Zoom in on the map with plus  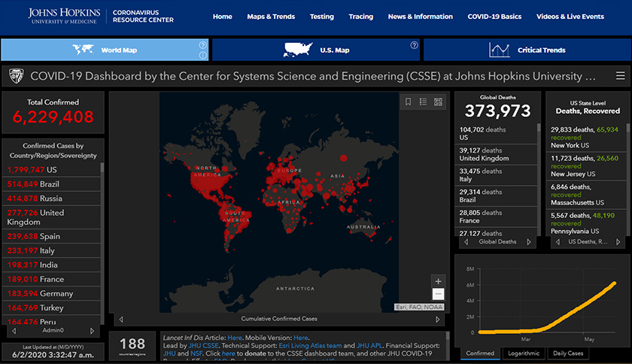[x=438, y=281]
